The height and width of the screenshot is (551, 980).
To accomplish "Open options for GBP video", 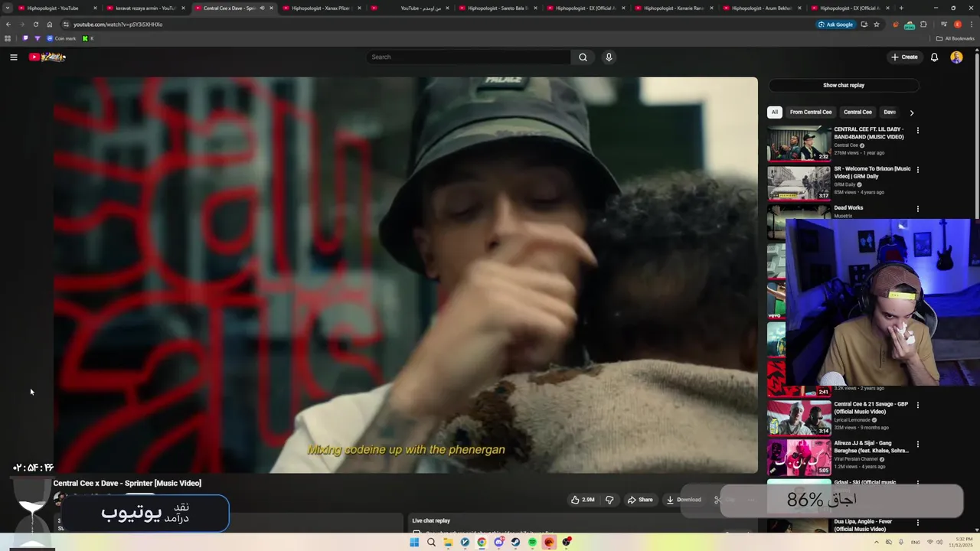I will click(917, 406).
